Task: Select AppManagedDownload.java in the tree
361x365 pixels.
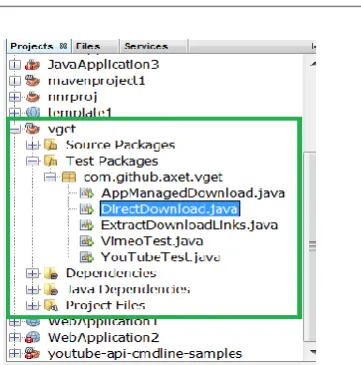Action: [x=193, y=193]
